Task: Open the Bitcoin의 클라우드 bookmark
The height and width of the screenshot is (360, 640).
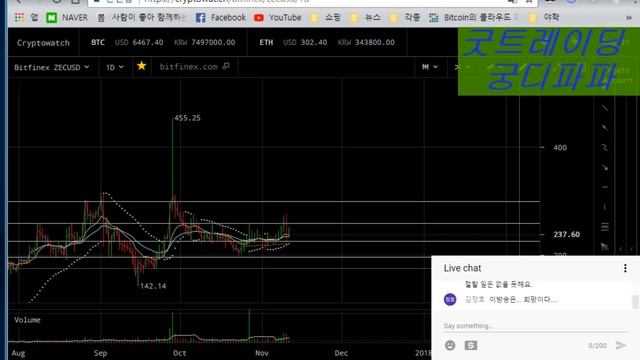Action: click(x=473, y=18)
